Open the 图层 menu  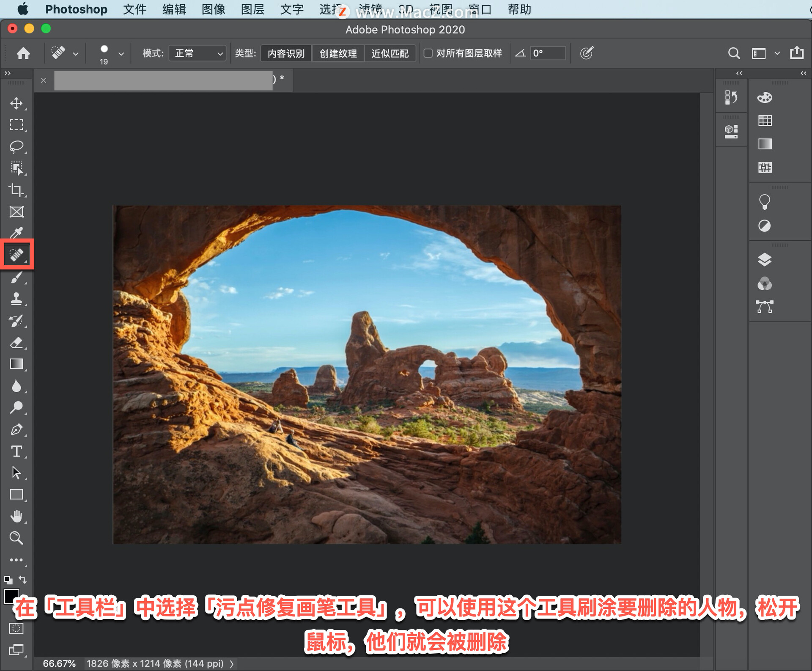pyautogui.click(x=253, y=9)
